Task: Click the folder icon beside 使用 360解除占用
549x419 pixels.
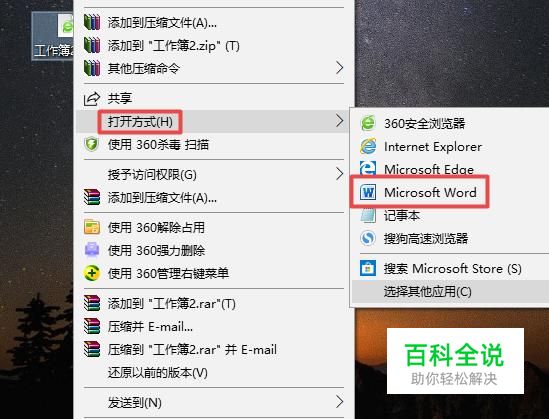Action: click(92, 227)
